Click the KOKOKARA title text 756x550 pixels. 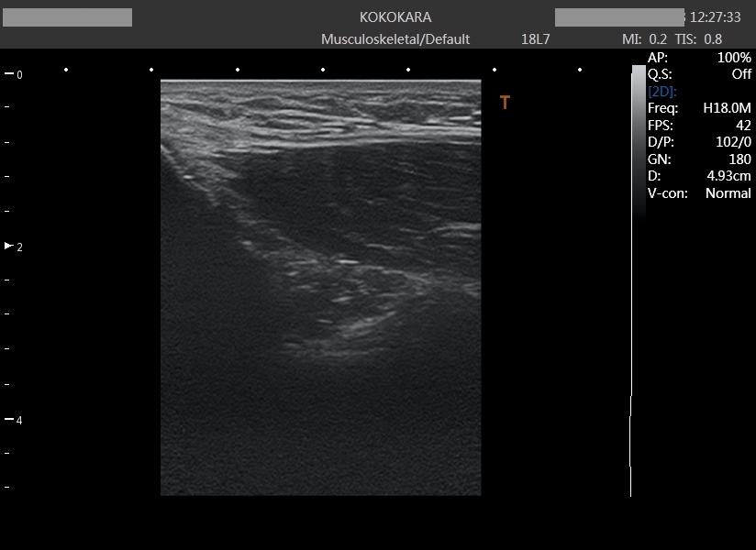(x=395, y=17)
